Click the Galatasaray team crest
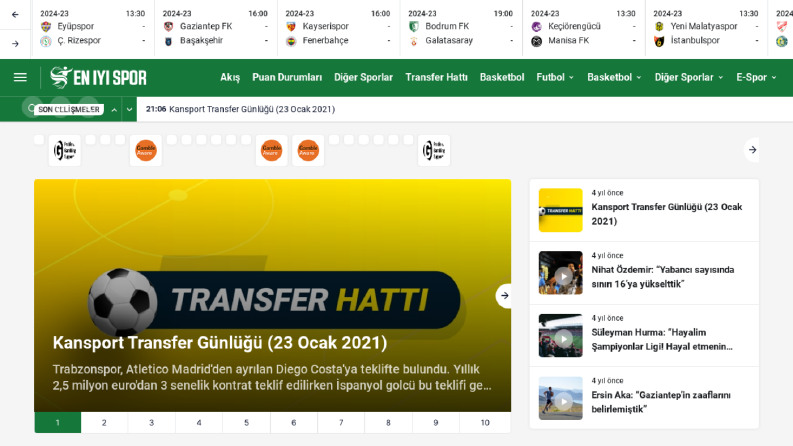Viewport: 793px width, 446px height. [x=414, y=40]
